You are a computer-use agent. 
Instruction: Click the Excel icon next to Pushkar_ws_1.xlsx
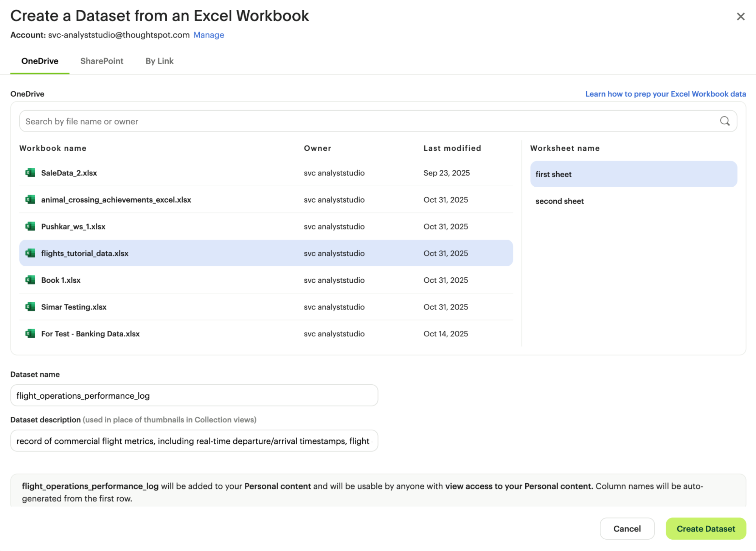[x=30, y=226]
